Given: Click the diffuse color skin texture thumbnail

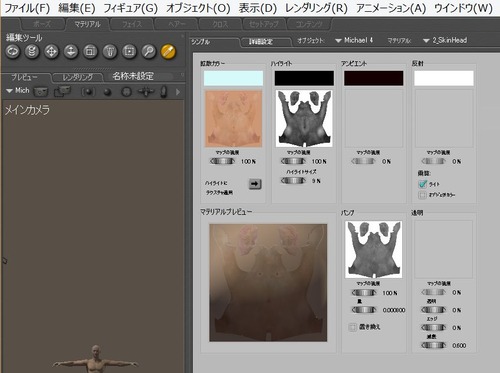Looking at the screenshot, I should pos(234,119).
